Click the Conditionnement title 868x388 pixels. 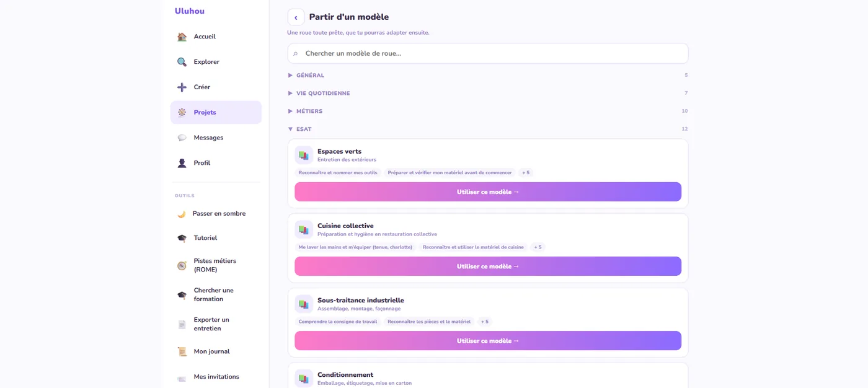point(345,374)
